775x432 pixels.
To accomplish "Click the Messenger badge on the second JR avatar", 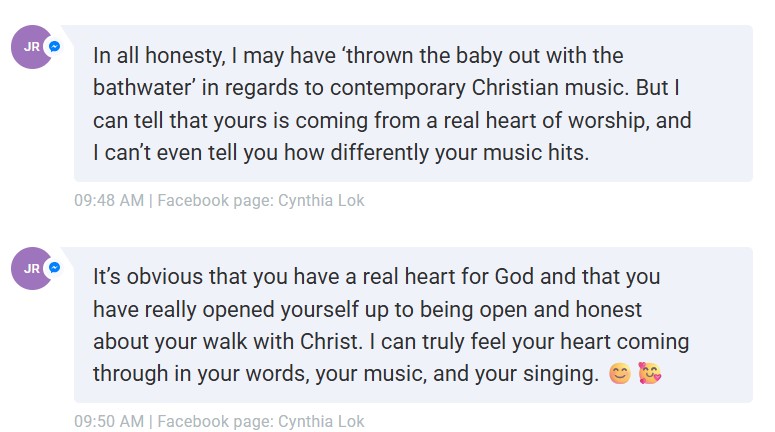I will (x=54, y=267).
